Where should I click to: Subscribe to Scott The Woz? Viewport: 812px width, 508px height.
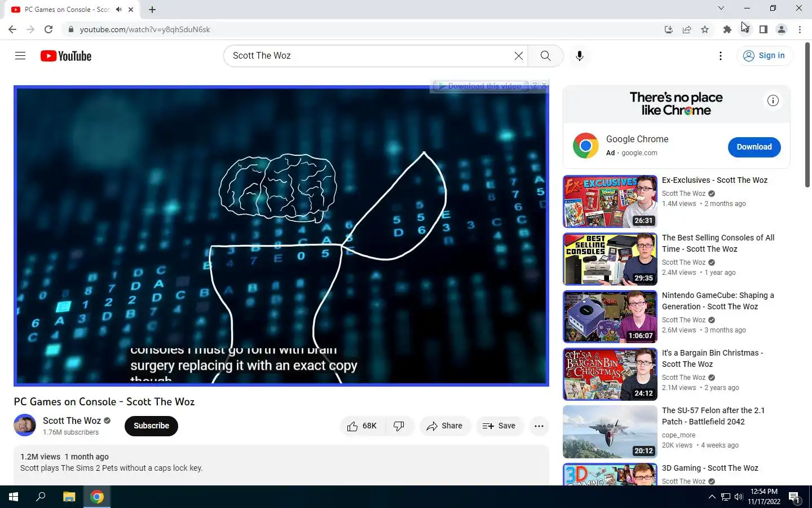tap(151, 426)
